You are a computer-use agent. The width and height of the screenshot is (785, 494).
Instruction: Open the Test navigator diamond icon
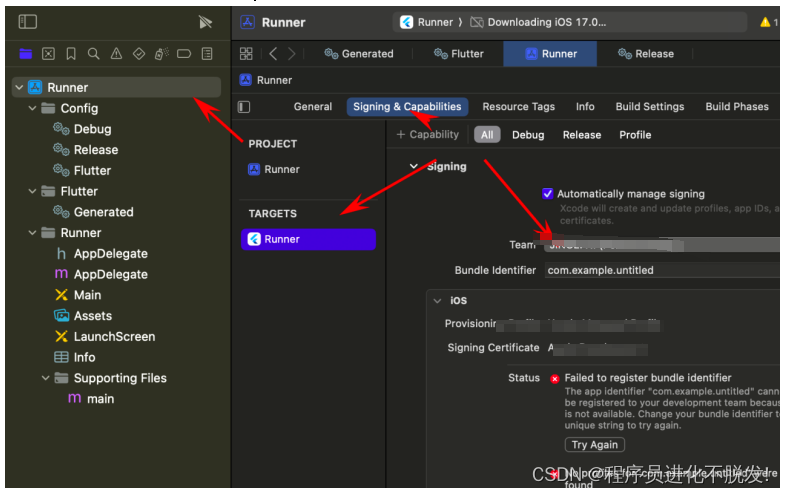(139, 54)
